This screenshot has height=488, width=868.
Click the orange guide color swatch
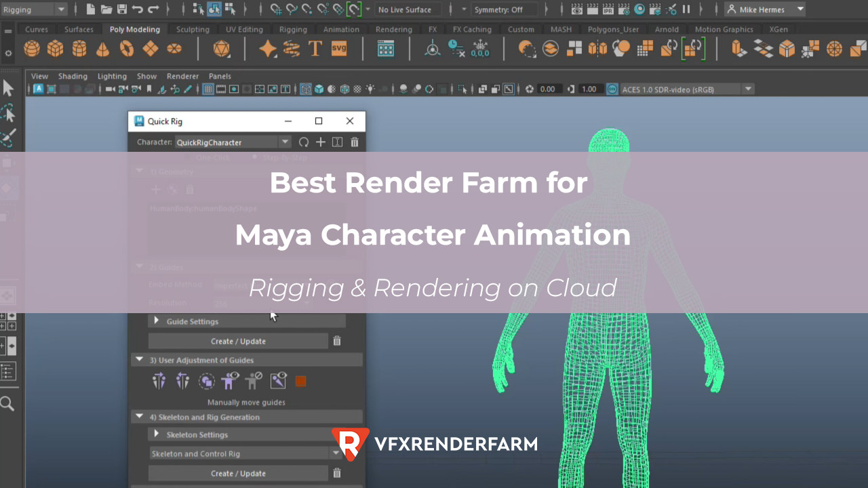pos(300,381)
